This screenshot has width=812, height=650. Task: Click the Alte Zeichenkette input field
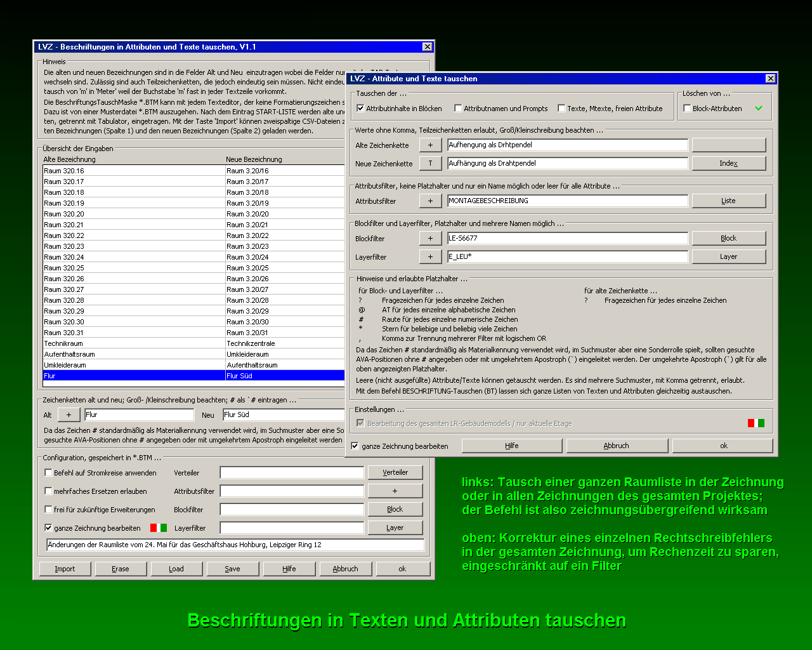pos(568,145)
